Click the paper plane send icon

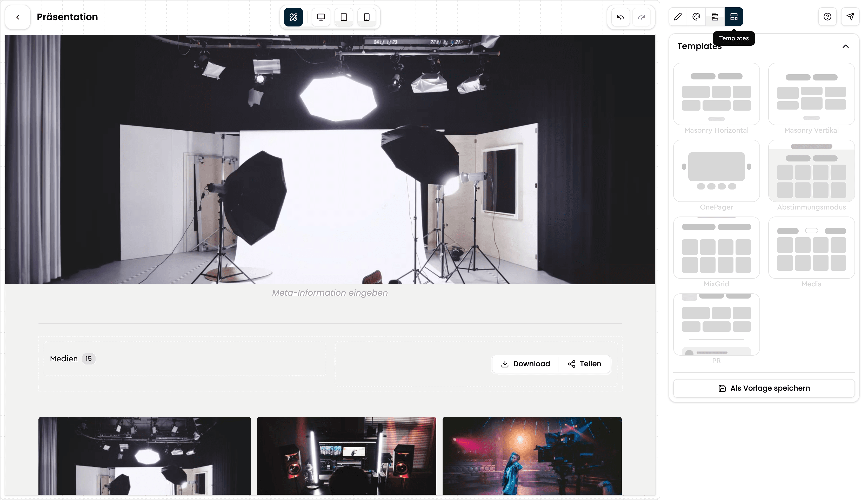click(x=850, y=16)
